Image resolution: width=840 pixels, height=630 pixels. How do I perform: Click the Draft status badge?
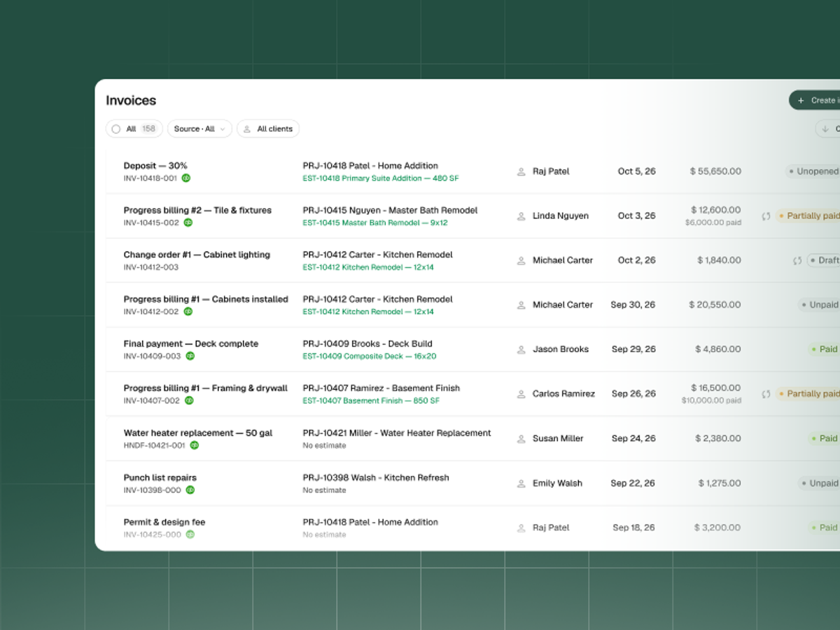click(823, 260)
